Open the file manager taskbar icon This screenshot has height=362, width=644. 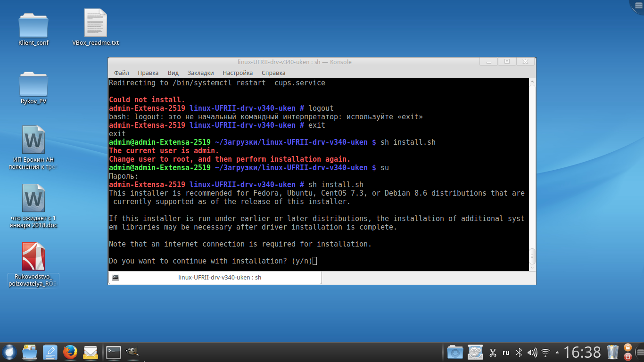(x=30, y=352)
